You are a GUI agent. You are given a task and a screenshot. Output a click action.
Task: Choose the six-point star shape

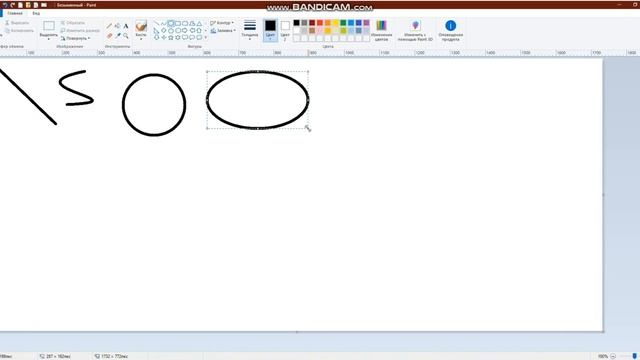point(178,38)
